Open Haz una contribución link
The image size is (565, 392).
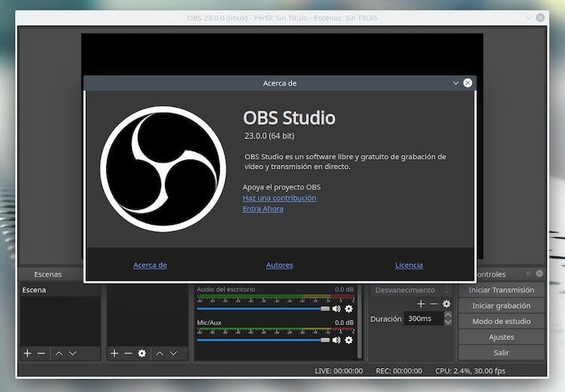[279, 198]
